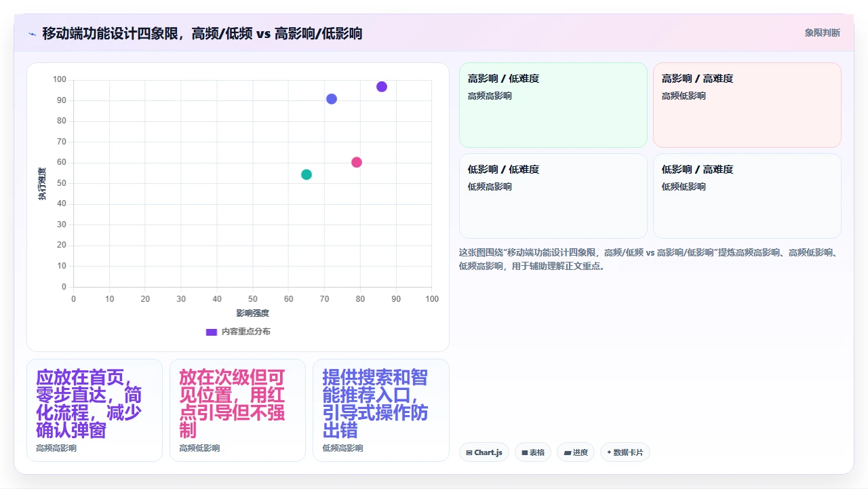Click the 象限判断 label in header

pos(822,33)
